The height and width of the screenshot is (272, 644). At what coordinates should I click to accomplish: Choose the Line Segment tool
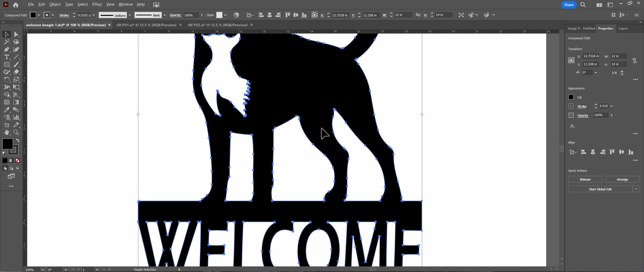(x=16, y=57)
